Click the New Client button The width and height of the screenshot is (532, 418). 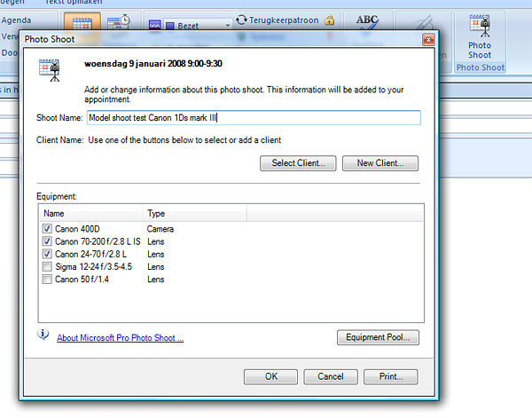pos(380,163)
